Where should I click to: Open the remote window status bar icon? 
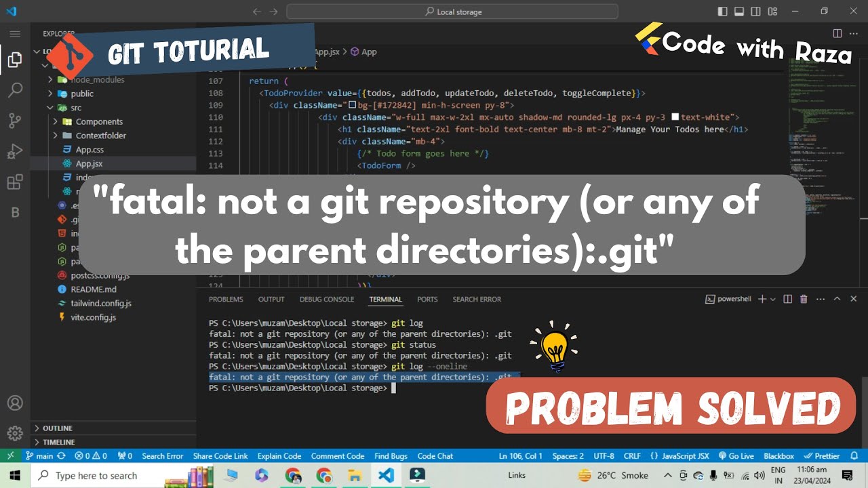[x=10, y=456]
